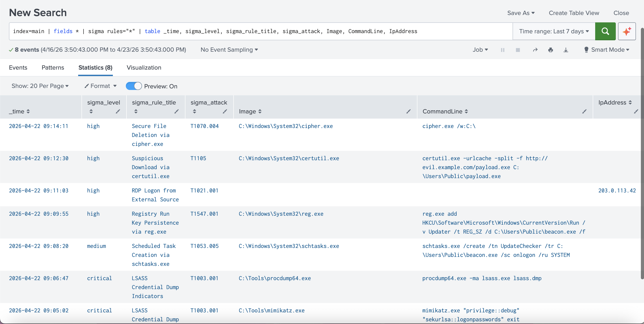The width and height of the screenshot is (644, 324).
Task: Open the sigma_level column edit pencil
Action: point(118,112)
